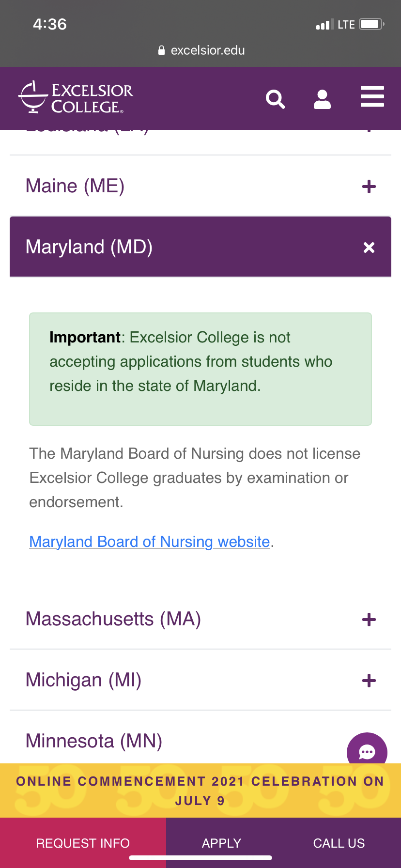Select the Maine (ME) state label
This screenshot has height=868, width=401.
point(75,186)
